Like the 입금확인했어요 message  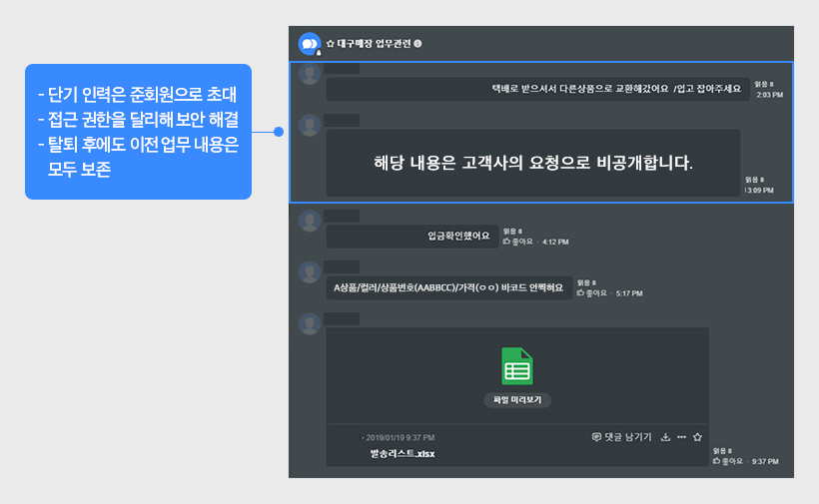[x=519, y=241]
